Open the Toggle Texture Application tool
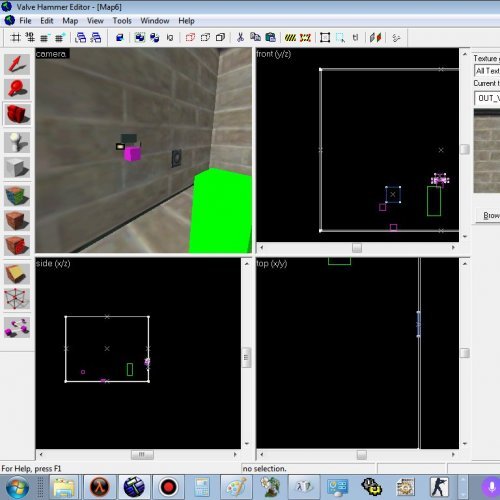This screenshot has height=500, width=500. click(x=17, y=196)
